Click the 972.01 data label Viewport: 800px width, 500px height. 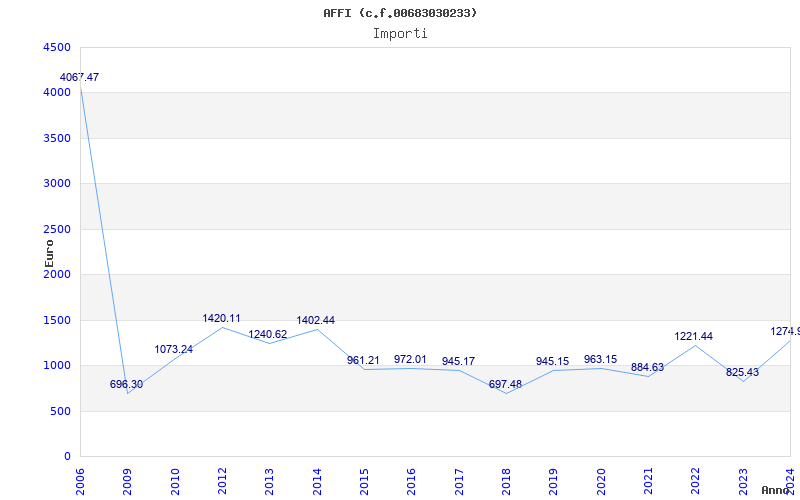pyautogui.click(x=410, y=359)
